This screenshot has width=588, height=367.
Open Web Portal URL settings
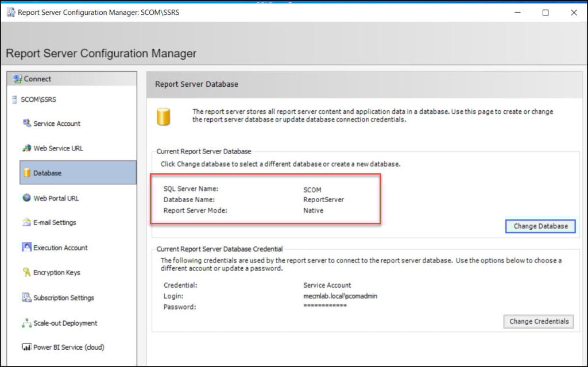click(x=56, y=198)
